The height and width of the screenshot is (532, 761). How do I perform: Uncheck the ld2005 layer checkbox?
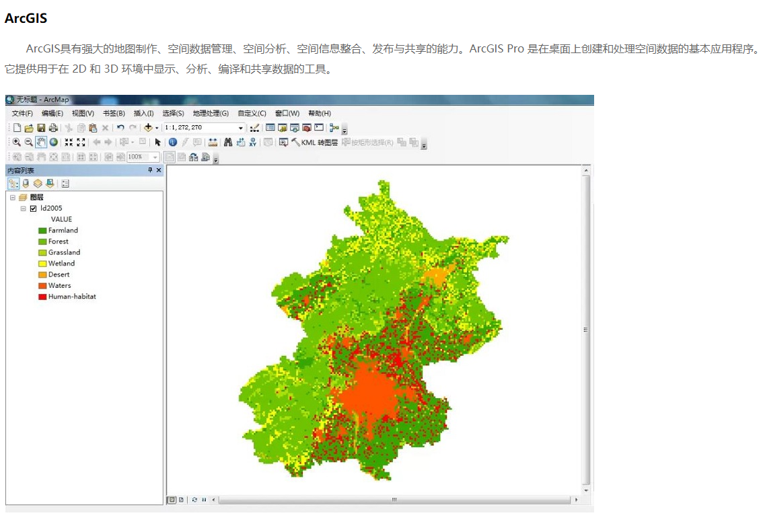pos(33,208)
